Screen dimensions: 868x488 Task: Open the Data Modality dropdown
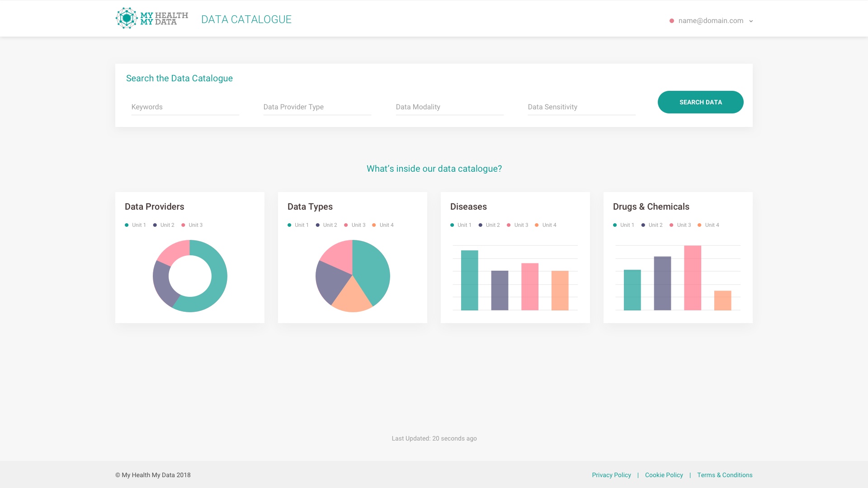pos(449,107)
